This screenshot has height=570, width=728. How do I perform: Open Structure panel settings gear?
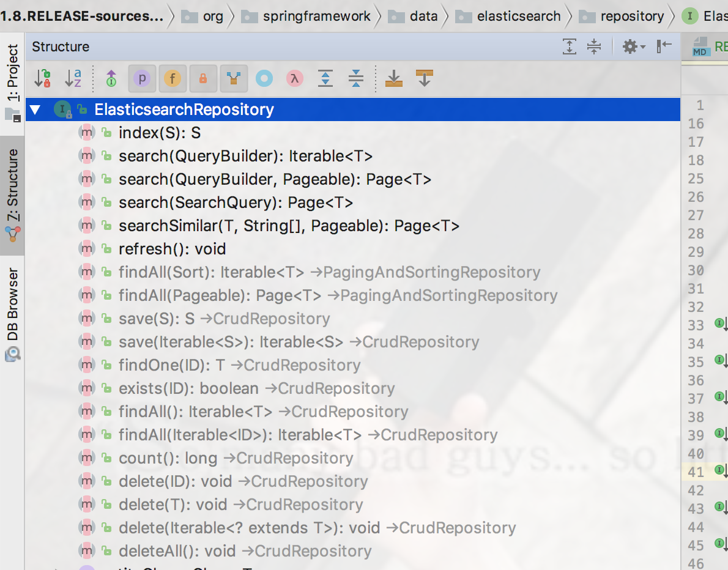(634, 46)
